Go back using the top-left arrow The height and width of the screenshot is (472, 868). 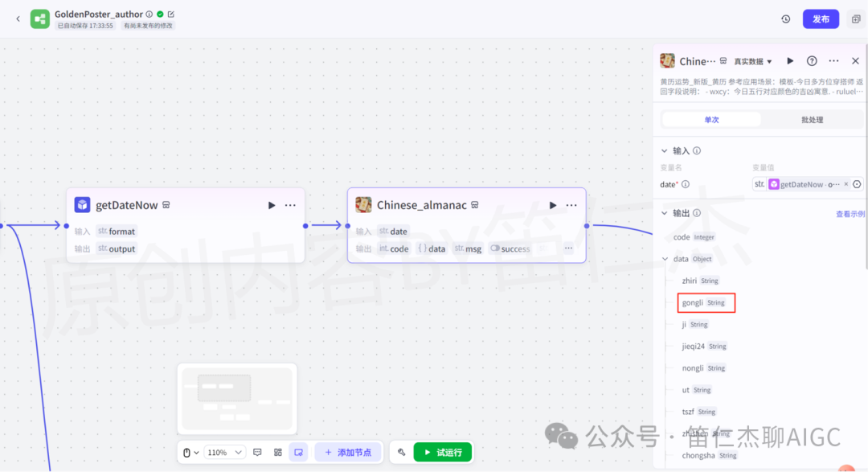click(x=18, y=18)
